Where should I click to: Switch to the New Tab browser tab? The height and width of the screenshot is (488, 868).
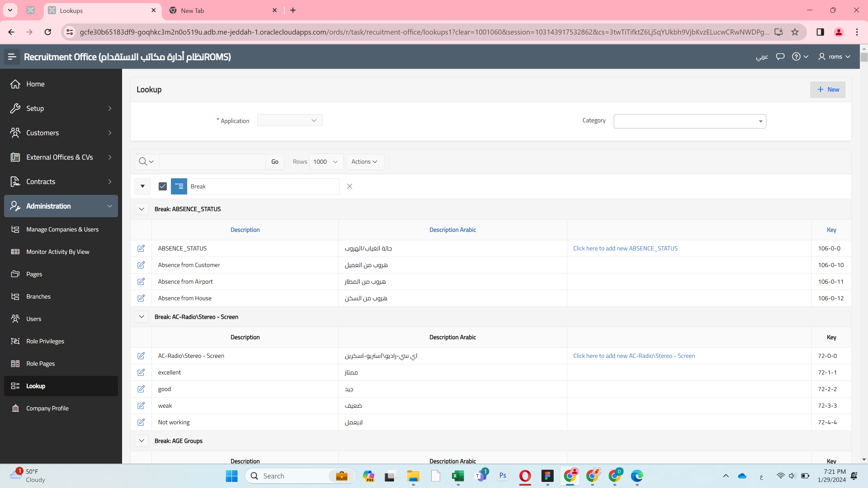pyautogui.click(x=223, y=11)
